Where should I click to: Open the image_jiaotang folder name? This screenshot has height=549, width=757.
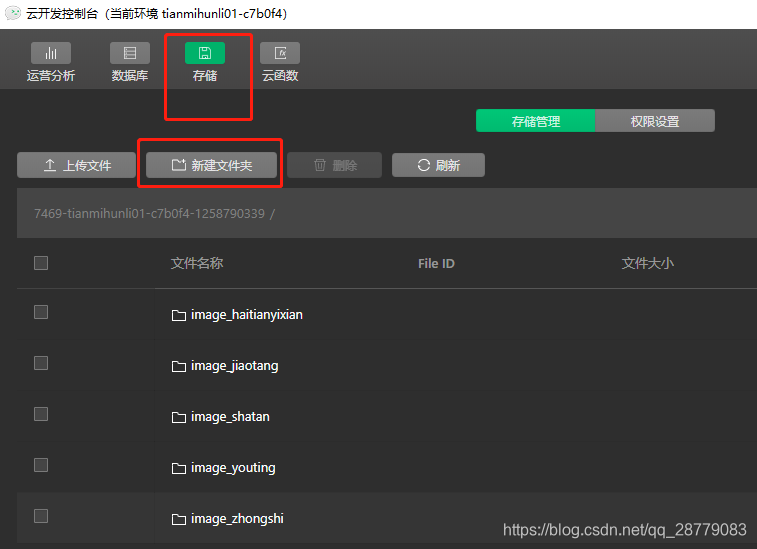(x=235, y=366)
